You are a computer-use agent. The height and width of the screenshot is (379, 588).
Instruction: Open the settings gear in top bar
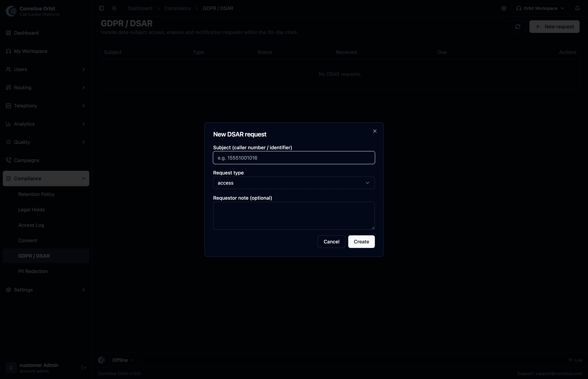click(x=504, y=8)
